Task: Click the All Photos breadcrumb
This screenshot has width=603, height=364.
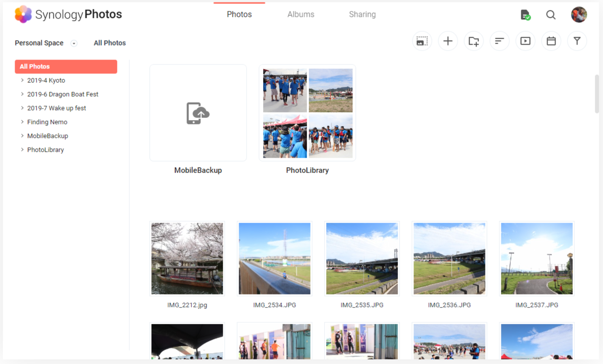Action: [110, 43]
